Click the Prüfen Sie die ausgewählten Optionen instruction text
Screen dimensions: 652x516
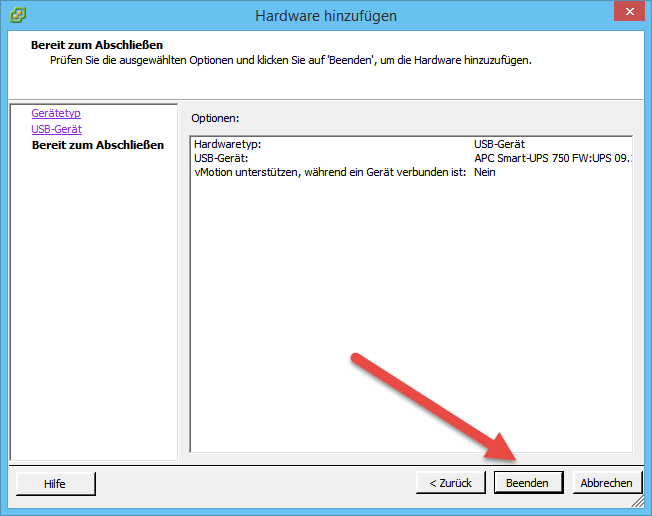pyautogui.click(x=290, y=60)
